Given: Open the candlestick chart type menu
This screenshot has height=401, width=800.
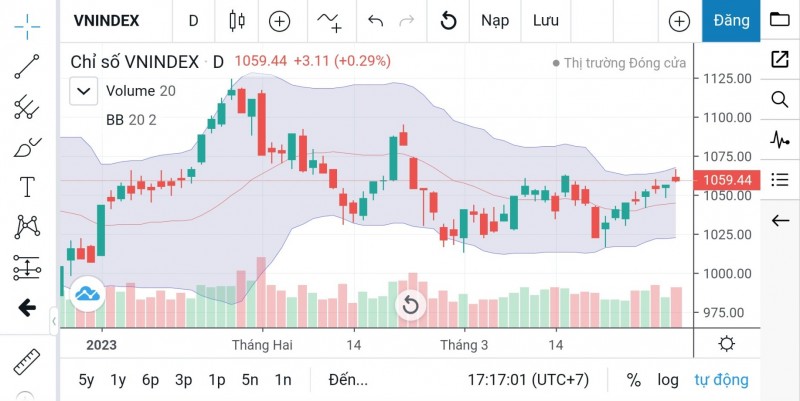Looking at the screenshot, I should [237, 20].
